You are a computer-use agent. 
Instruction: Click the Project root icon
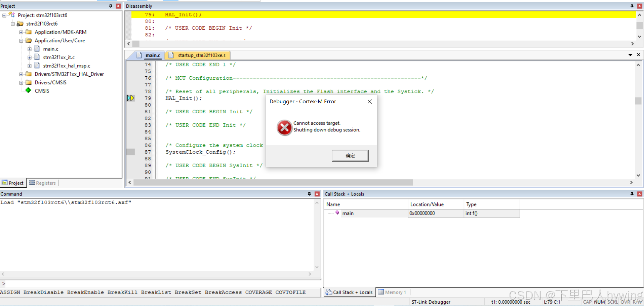tap(12, 15)
